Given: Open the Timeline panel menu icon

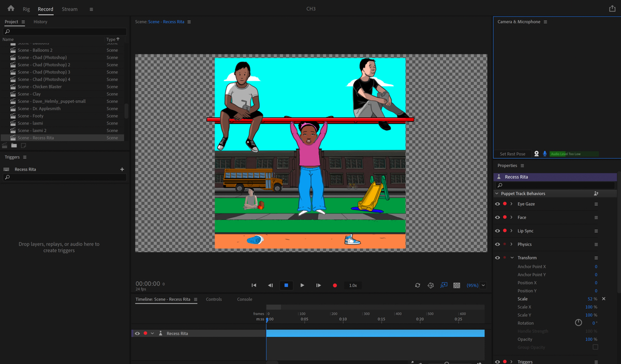Looking at the screenshot, I should pyautogui.click(x=196, y=299).
